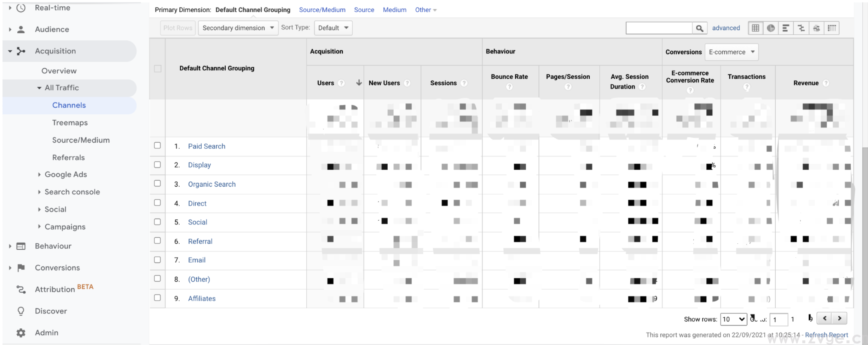Expand the Google Ads sidebar section
Screen dimensions: 868x345
(x=65, y=174)
